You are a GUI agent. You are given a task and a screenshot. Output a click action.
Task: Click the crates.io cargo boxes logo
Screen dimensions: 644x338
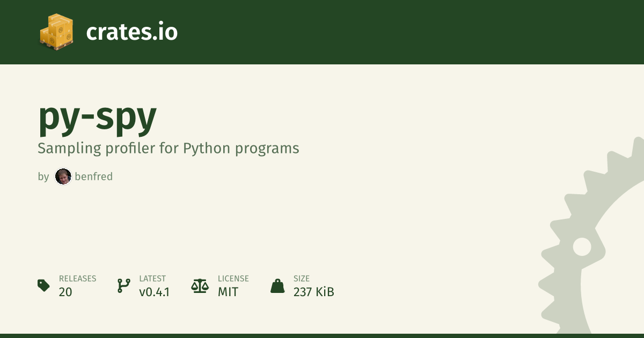[56, 32]
